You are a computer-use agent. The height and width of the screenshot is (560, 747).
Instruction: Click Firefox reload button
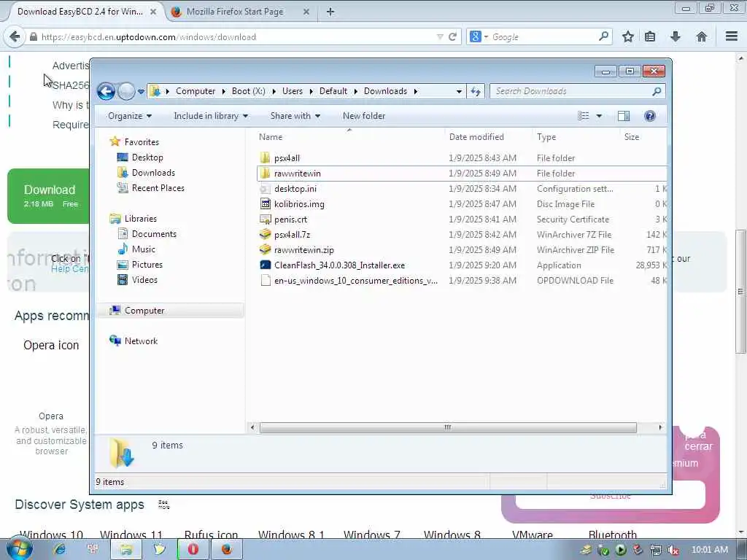click(x=452, y=36)
